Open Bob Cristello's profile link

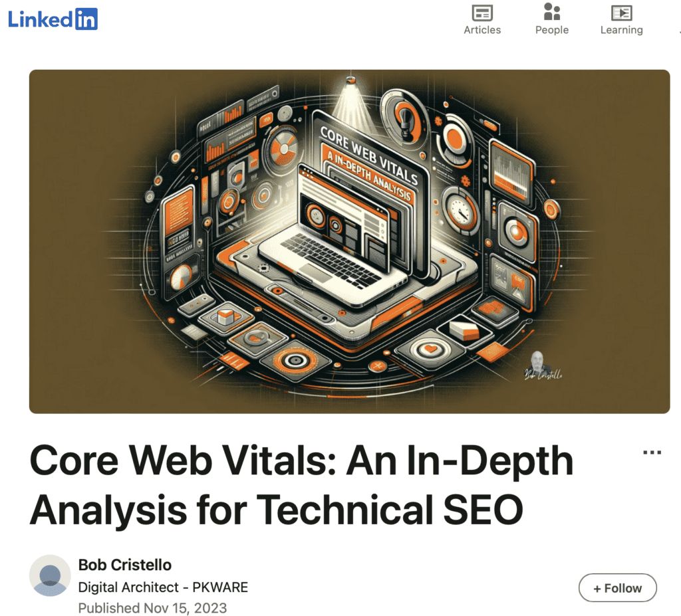point(124,564)
